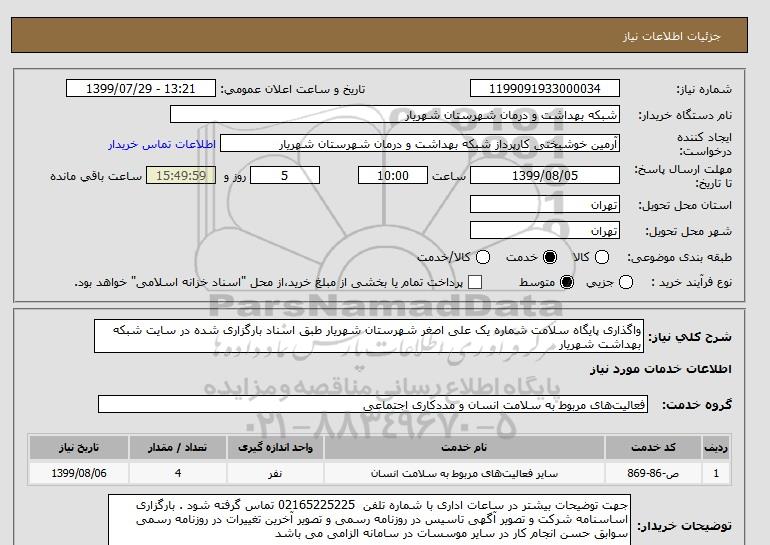770x545 pixels.
Task: Click service code cell ص-86-869
Action: pos(653,473)
